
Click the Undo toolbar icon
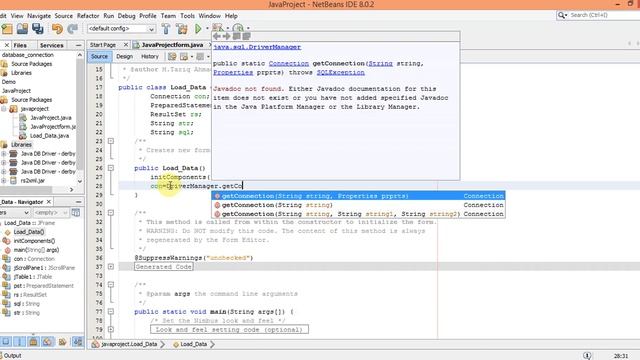pyautogui.click(x=57, y=29)
